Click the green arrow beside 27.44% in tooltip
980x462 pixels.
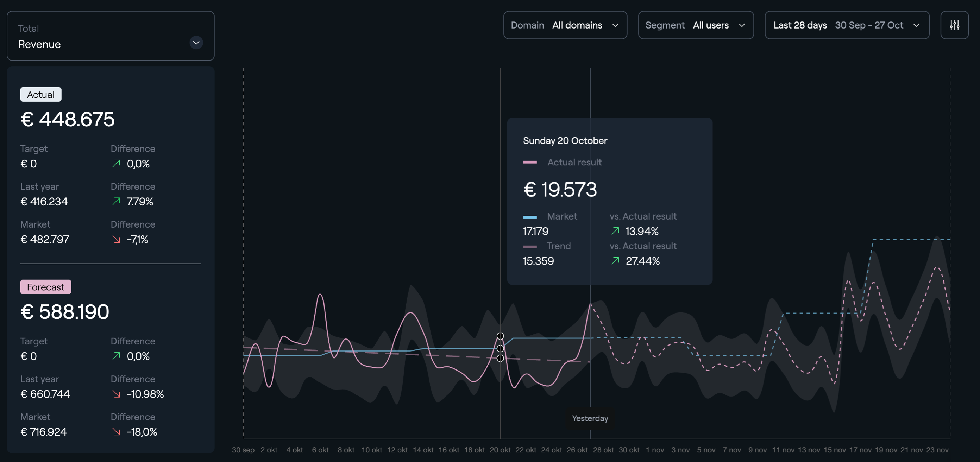point(615,260)
